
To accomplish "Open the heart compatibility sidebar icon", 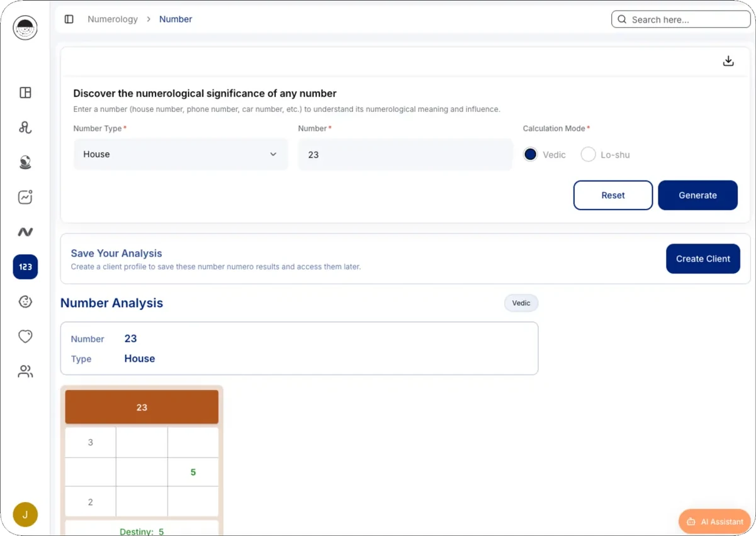I will tap(25, 337).
